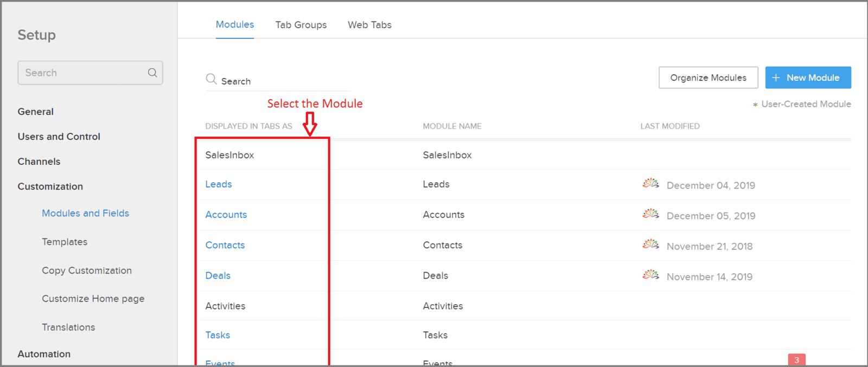Click SalesInbox in Displayed in Tabs column
The height and width of the screenshot is (367, 868).
click(230, 155)
